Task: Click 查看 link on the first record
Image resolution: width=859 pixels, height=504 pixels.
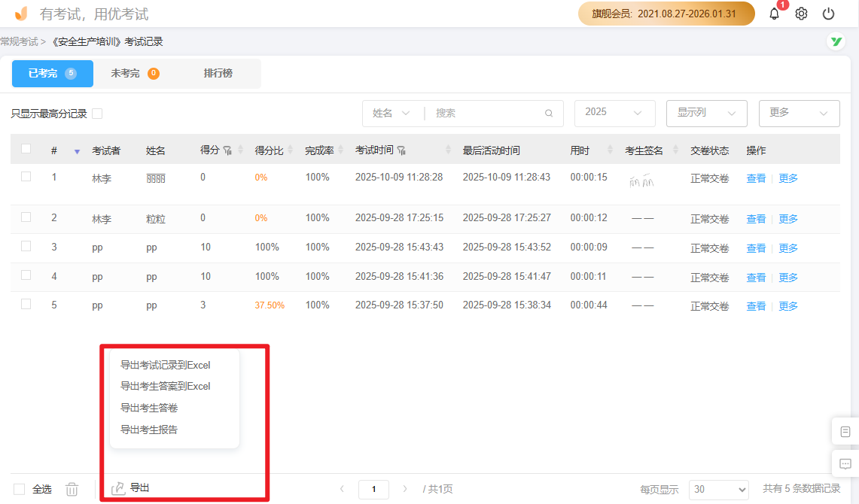Action: point(756,178)
